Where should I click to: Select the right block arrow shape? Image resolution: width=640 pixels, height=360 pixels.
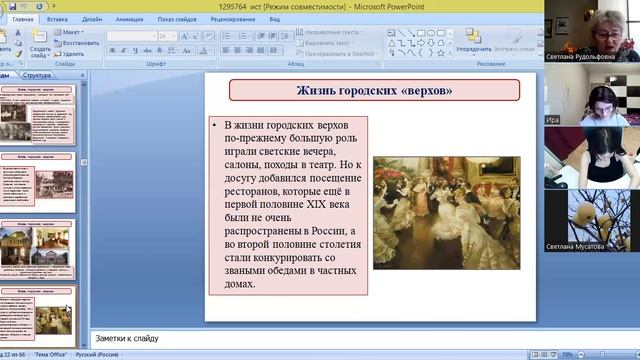click(421, 43)
